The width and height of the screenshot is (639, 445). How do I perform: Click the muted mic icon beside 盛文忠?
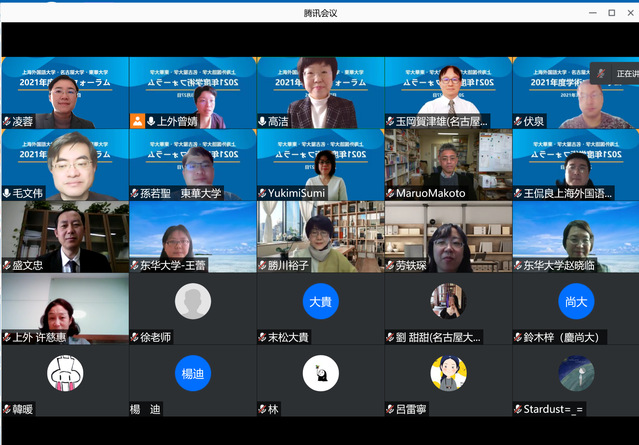(7, 266)
